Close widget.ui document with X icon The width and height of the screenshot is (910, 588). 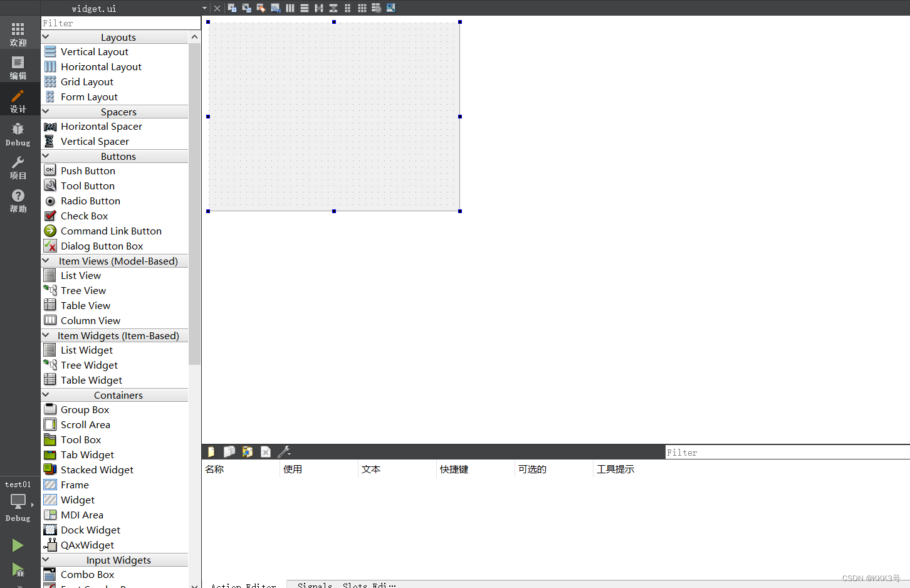pyautogui.click(x=217, y=8)
